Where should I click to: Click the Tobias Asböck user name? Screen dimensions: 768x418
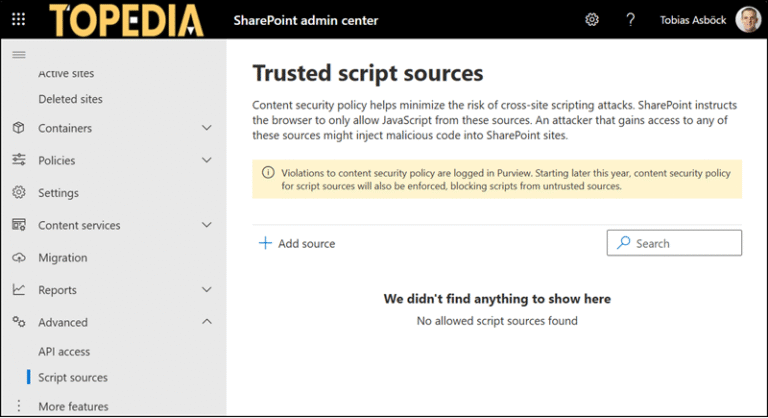pyautogui.click(x=693, y=20)
